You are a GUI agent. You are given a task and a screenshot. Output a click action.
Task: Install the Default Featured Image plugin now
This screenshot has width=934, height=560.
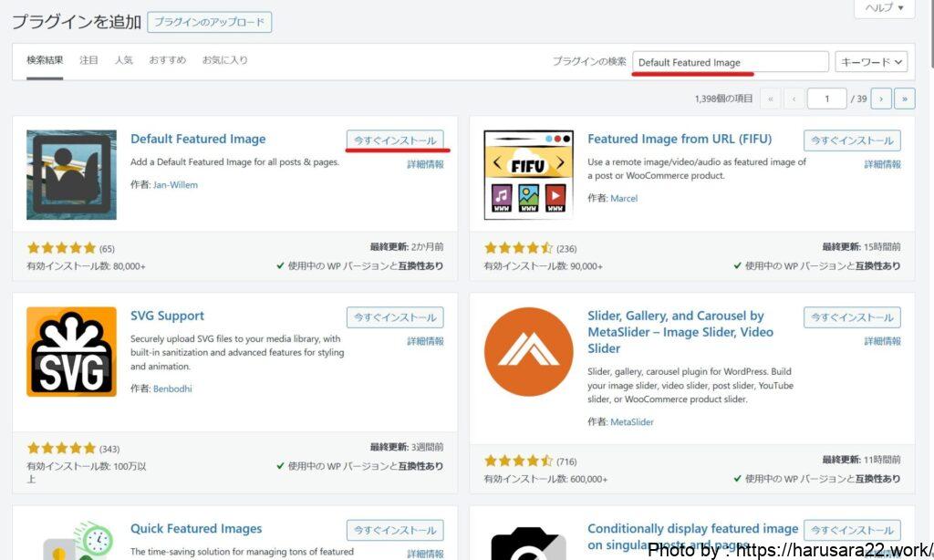395,140
